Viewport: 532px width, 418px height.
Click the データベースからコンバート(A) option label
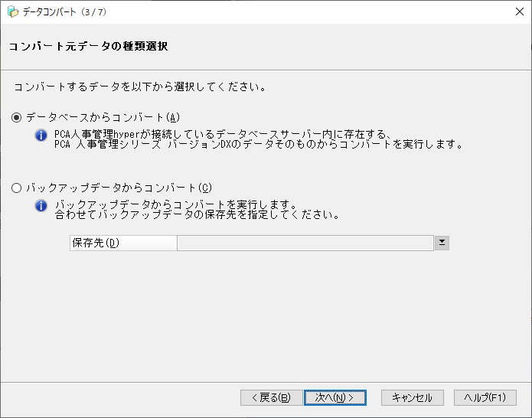click(103, 117)
